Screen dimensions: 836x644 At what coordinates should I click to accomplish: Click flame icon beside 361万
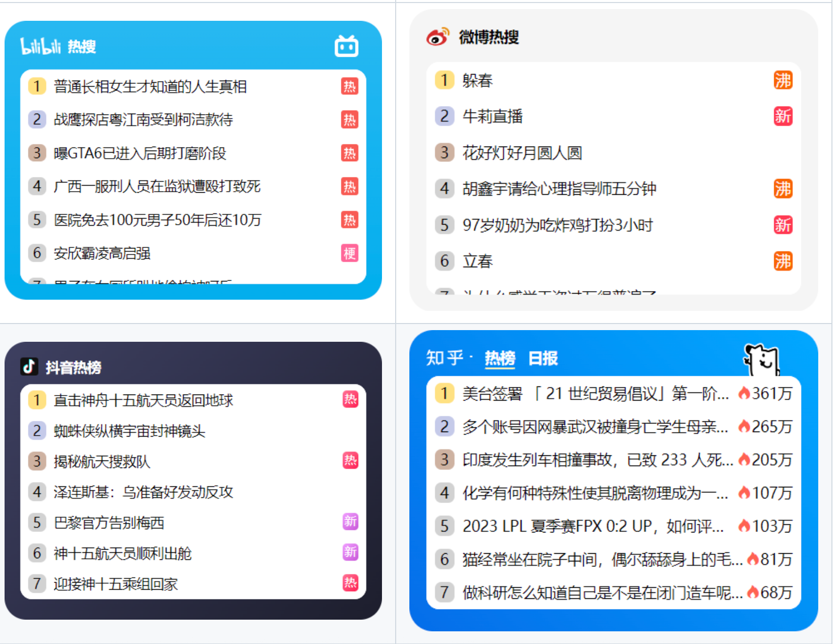744,393
